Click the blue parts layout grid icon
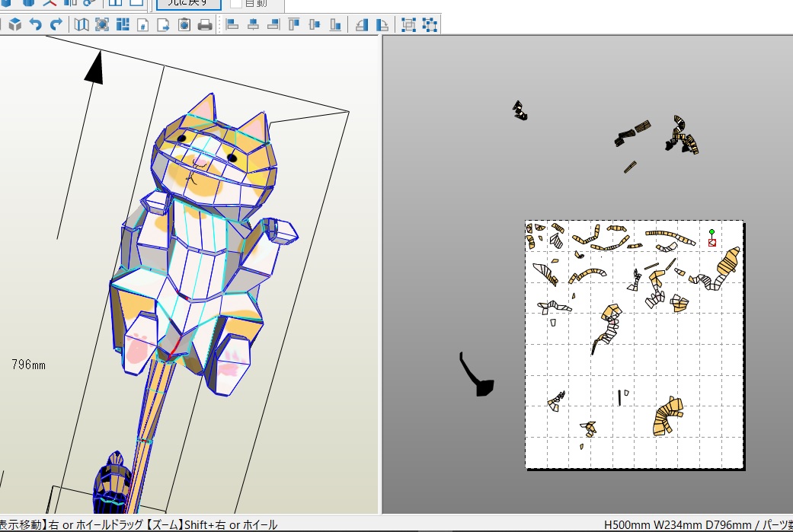Image resolution: width=793 pixels, height=532 pixels. point(123,24)
